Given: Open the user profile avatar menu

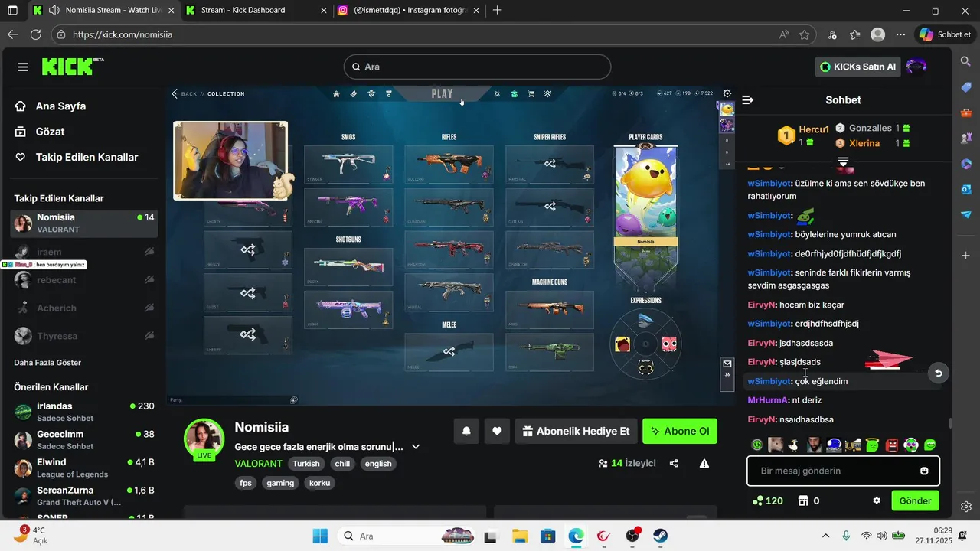Looking at the screenshot, I should coord(916,67).
